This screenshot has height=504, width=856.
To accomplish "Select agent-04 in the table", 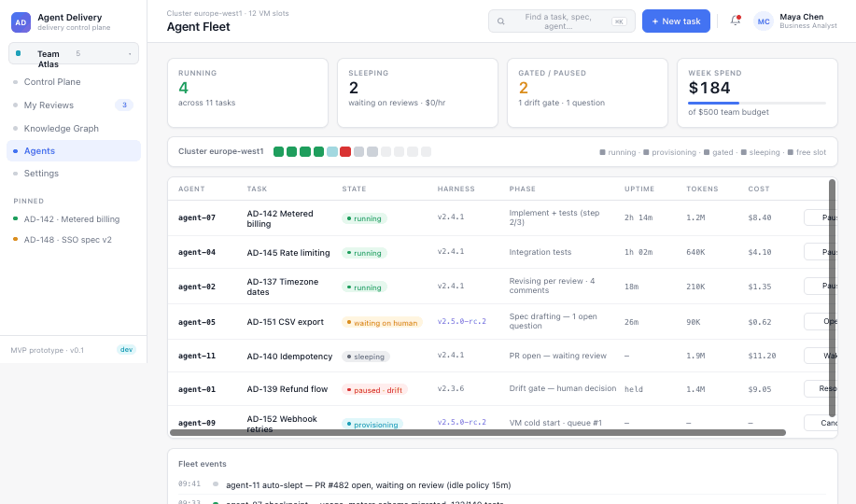I will 197,252.
